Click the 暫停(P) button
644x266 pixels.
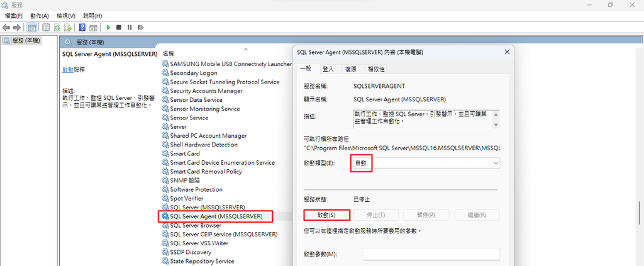click(426, 215)
